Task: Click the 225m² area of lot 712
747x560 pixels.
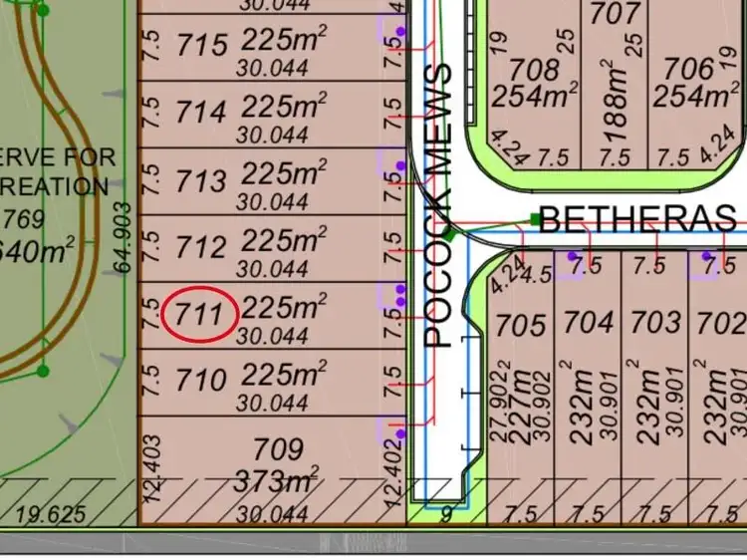Action: point(284,240)
